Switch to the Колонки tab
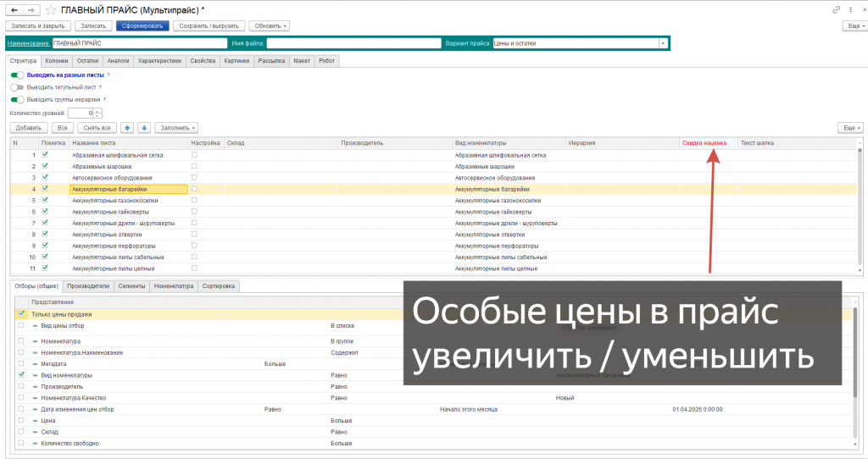 pyautogui.click(x=57, y=61)
